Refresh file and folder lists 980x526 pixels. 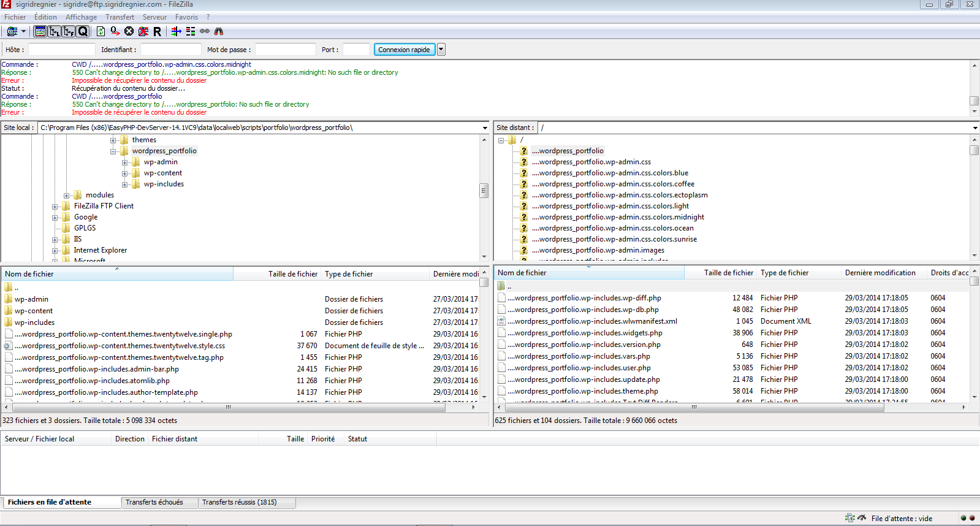(101, 31)
